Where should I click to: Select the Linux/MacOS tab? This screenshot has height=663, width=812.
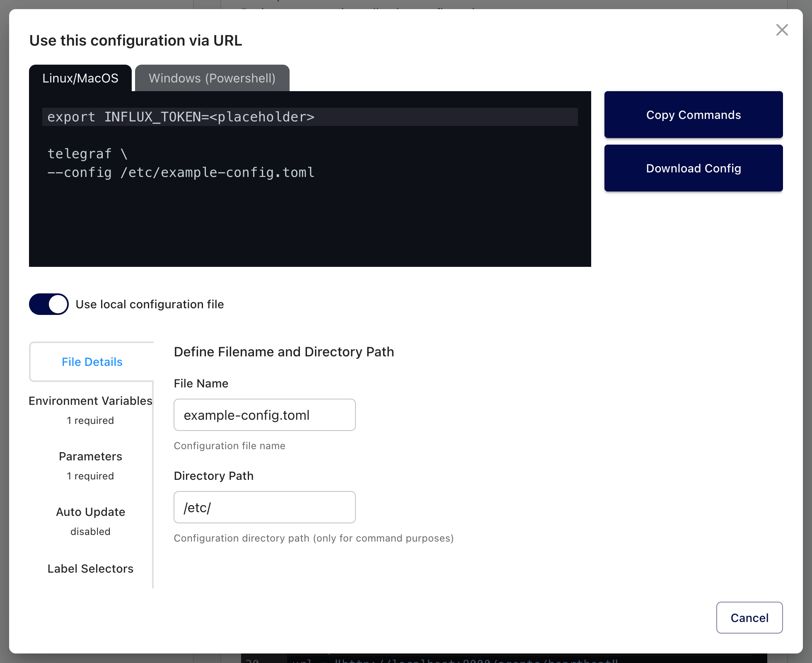[x=80, y=78]
